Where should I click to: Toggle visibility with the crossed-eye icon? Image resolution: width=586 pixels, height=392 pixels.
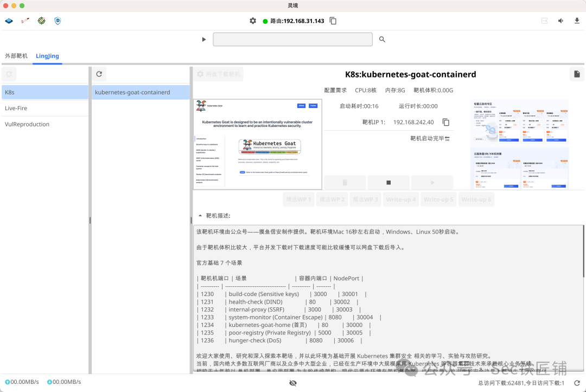pyautogui.click(x=293, y=383)
